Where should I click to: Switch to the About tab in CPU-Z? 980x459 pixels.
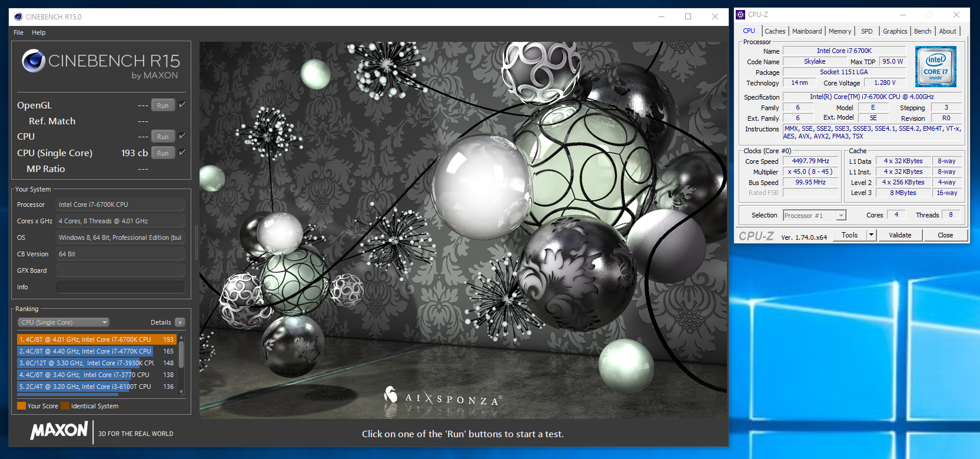pos(948,31)
